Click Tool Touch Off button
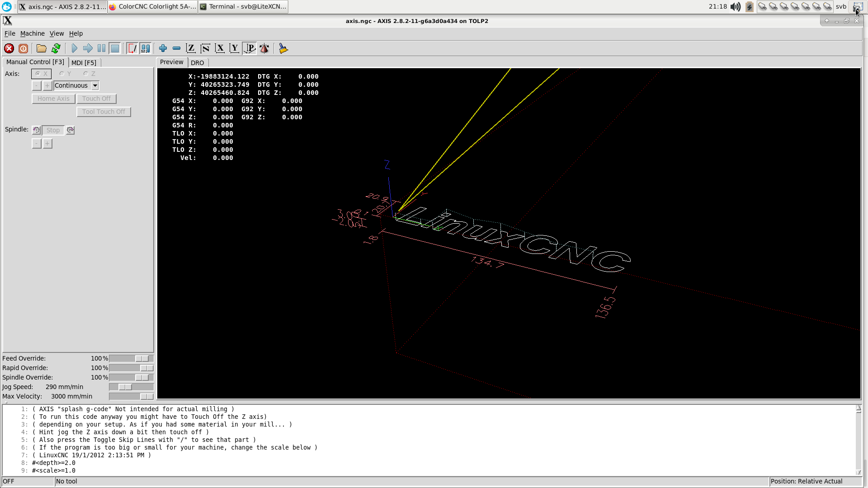The height and width of the screenshot is (488, 868). coord(104,112)
